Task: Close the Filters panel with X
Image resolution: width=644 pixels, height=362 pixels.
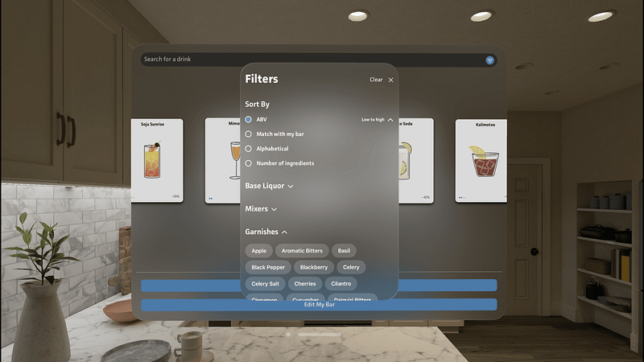Action: click(x=390, y=80)
